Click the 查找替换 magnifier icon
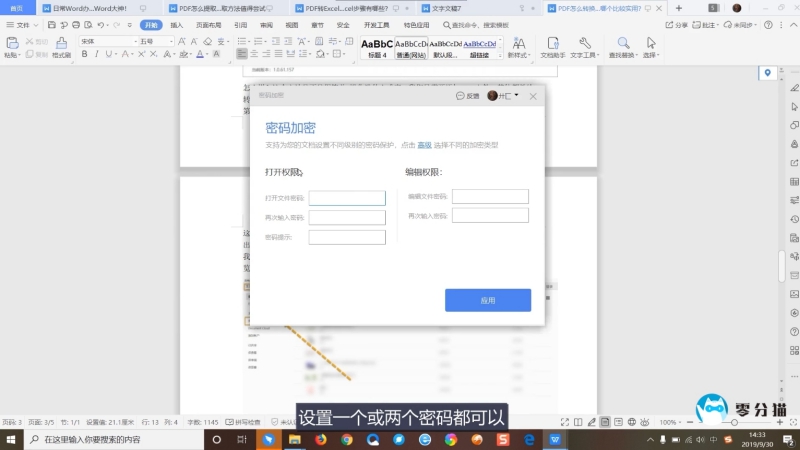Screen dimensions: 800x450 [623, 47]
